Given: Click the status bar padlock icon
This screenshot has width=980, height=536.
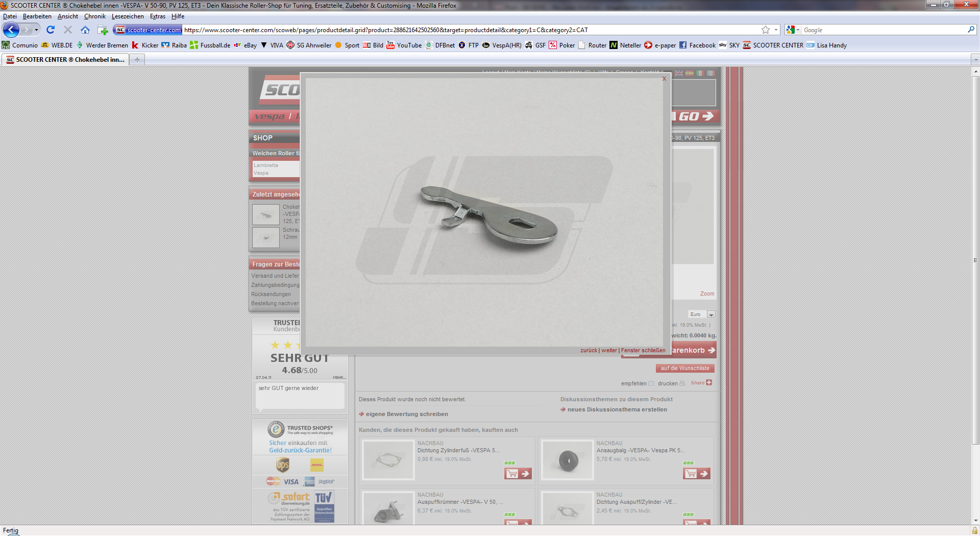Looking at the screenshot, I should pos(974,531).
